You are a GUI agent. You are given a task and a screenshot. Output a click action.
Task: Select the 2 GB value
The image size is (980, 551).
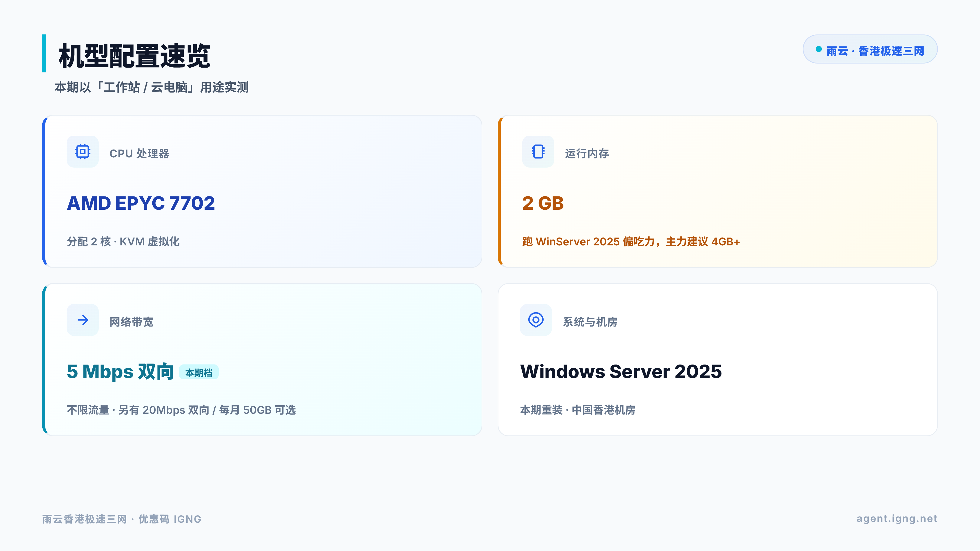point(543,203)
